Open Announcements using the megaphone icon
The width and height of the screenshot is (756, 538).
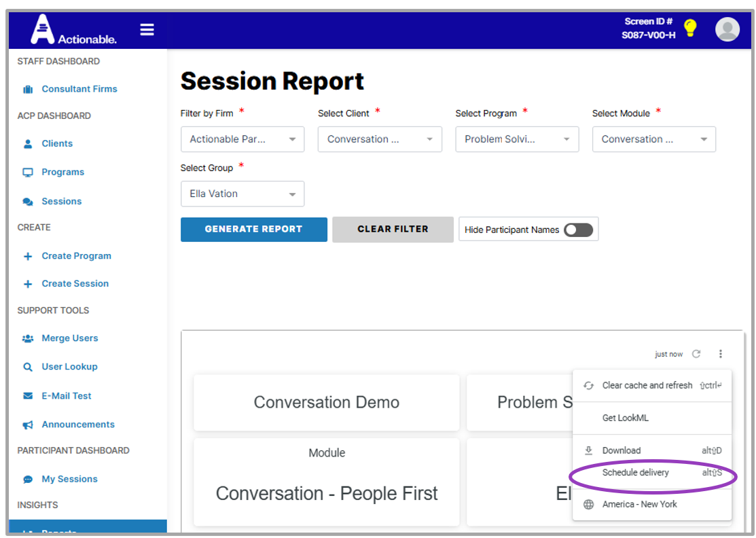click(x=28, y=424)
